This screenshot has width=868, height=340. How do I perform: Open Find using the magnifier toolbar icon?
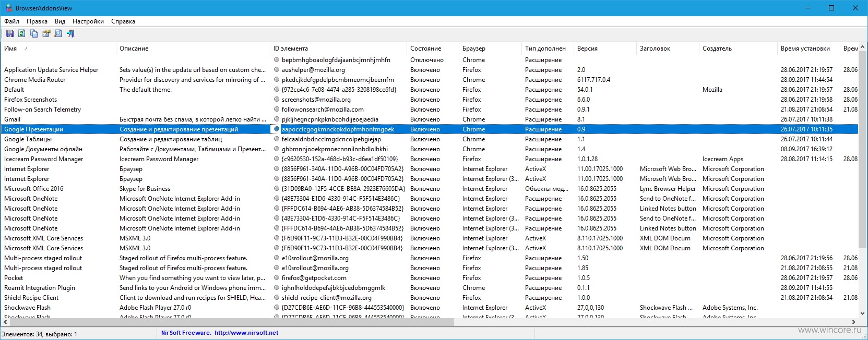tap(58, 34)
